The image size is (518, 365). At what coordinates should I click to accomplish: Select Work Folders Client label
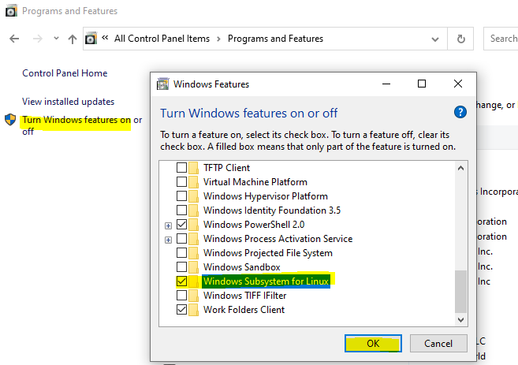click(x=244, y=310)
